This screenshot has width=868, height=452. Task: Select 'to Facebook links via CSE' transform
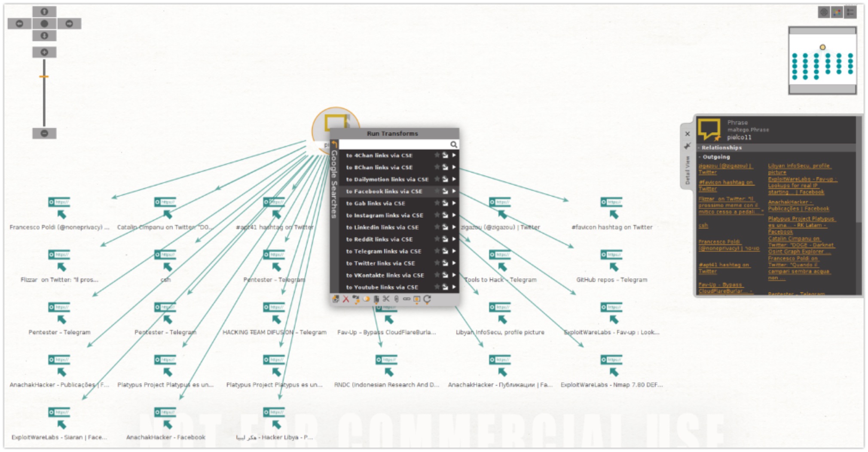[384, 192]
